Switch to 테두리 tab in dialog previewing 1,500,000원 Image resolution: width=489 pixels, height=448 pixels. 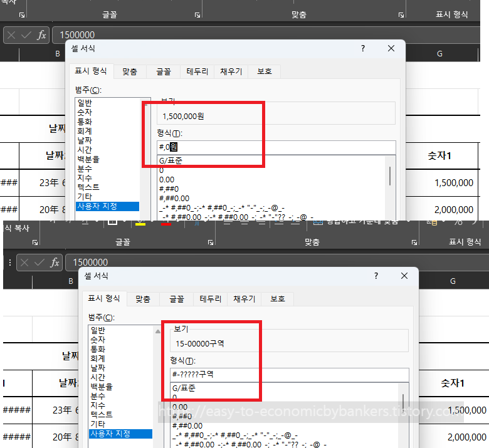pyautogui.click(x=197, y=71)
